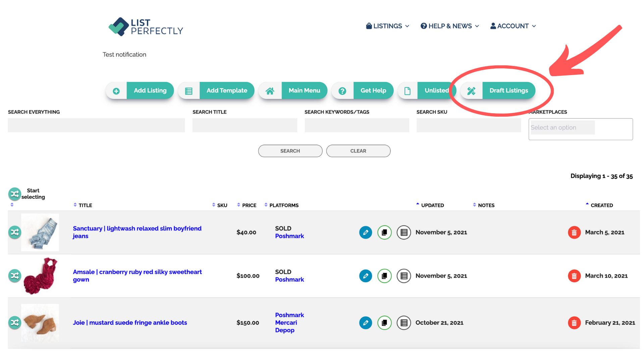This screenshot has width=644, height=362.
Task: Click the plus icon on Add Listing
Action: coord(116,91)
